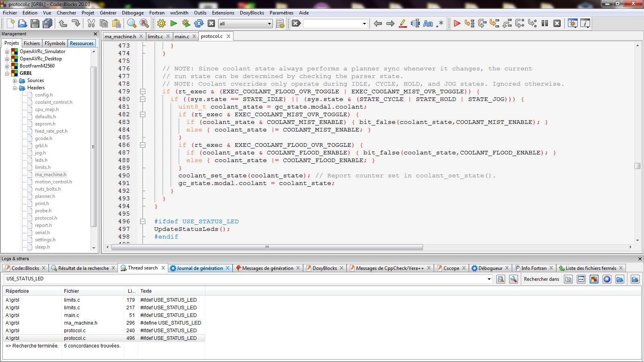Viewport: 644px width, 362px height.
Task: Toggle search in open files scope
Action: 568,279
